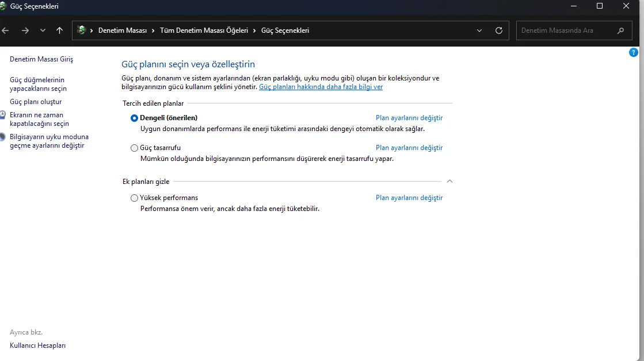Select the Dengeli (önerilen) power plan

point(134,118)
